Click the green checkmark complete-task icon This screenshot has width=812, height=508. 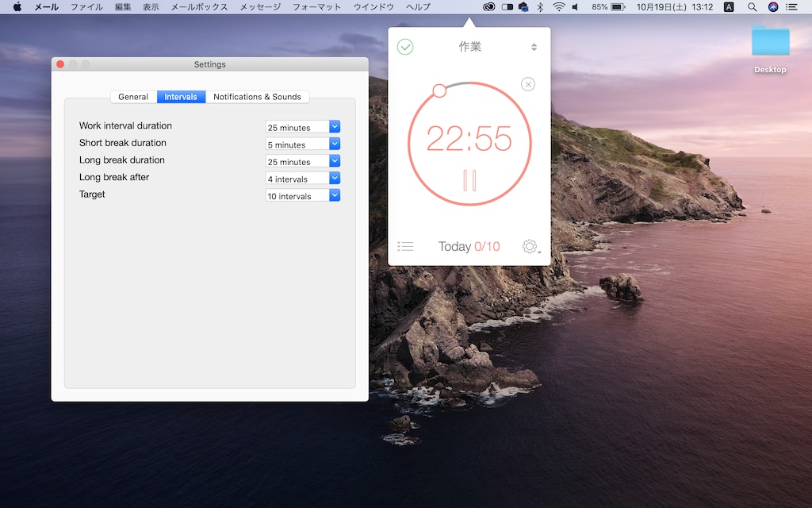(x=405, y=47)
